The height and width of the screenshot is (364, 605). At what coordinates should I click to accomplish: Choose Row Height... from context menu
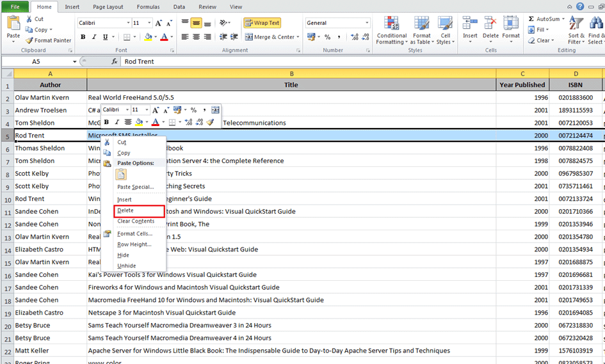134,244
